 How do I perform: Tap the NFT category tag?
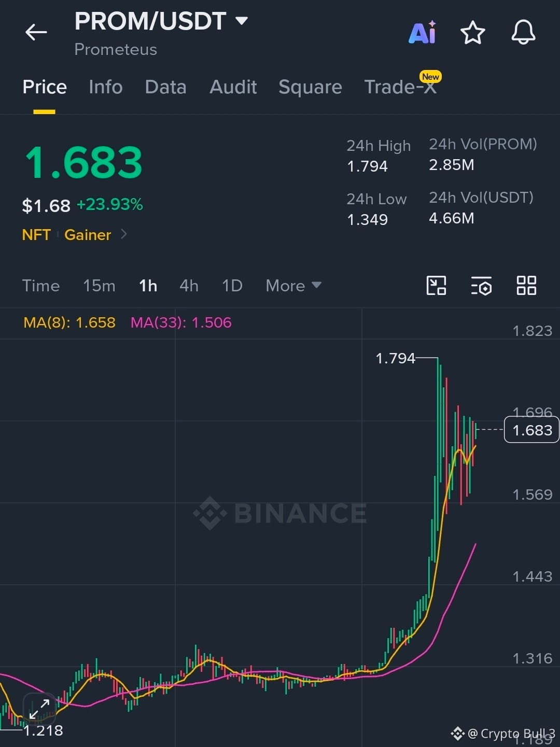pos(36,235)
